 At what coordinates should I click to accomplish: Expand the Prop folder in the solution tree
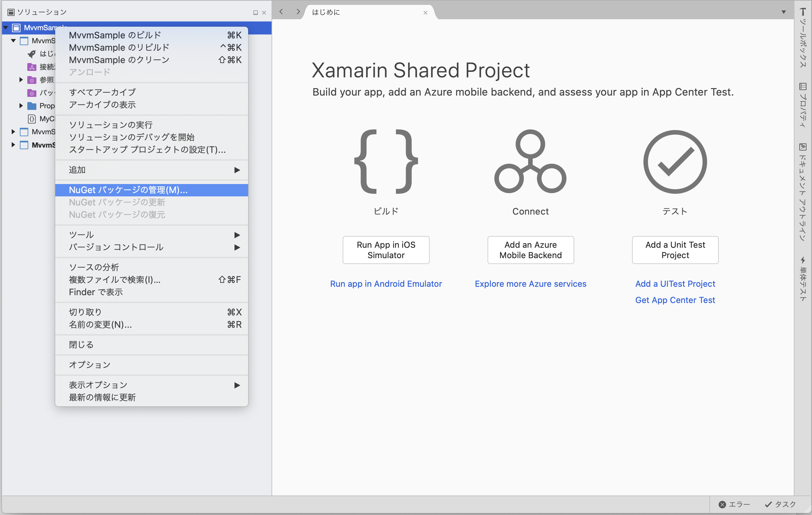[21, 106]
